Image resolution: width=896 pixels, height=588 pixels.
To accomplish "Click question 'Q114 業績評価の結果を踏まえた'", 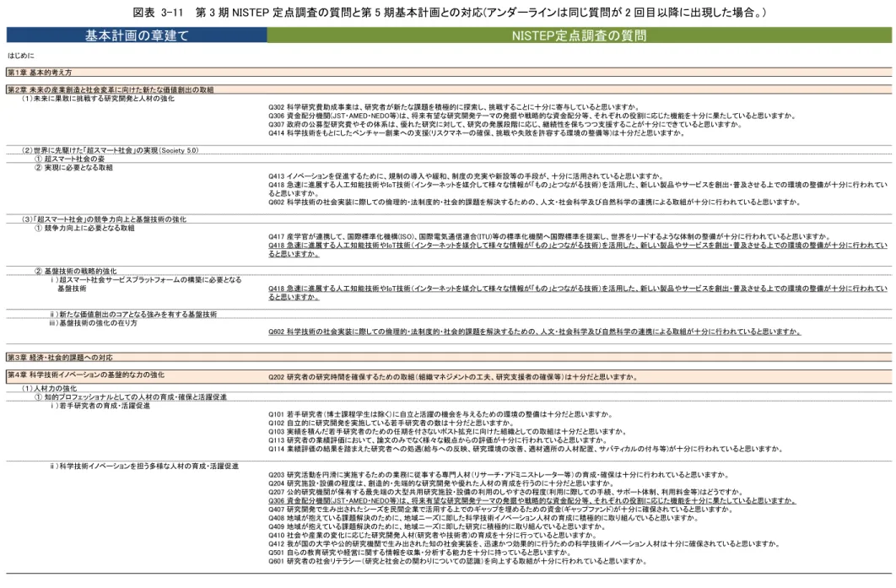I will coord(526,449).
